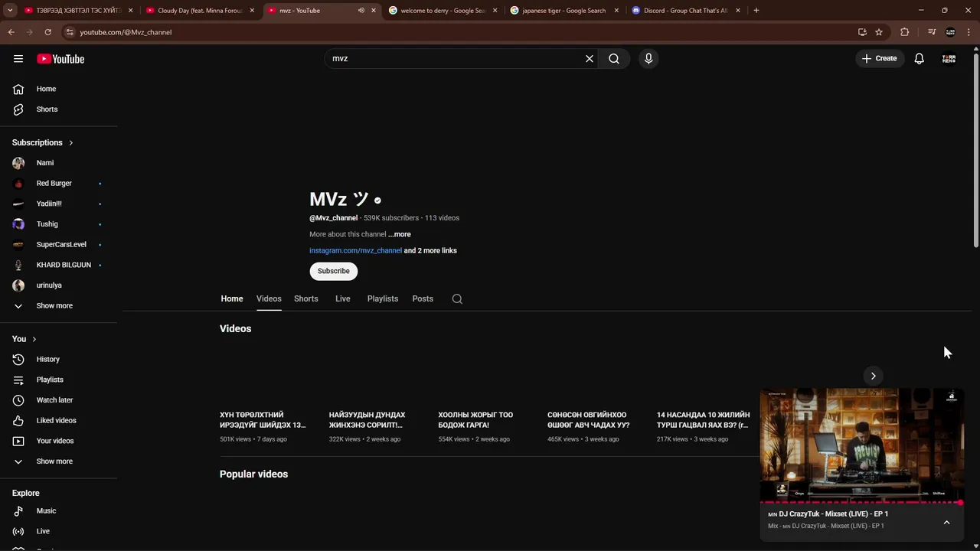The width and height of the screenshot is (980, 551).
Task: Open the account avatar menu
Action: click(949, 59)
